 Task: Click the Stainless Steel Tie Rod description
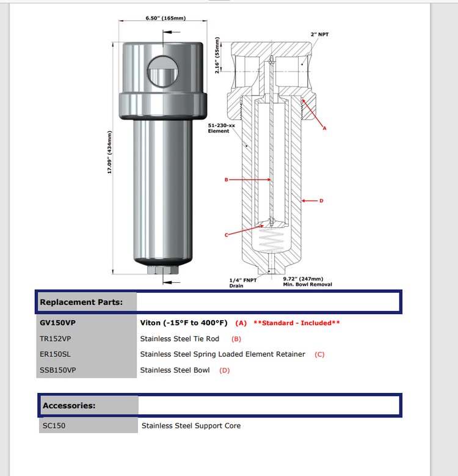(x=180, y=339)
